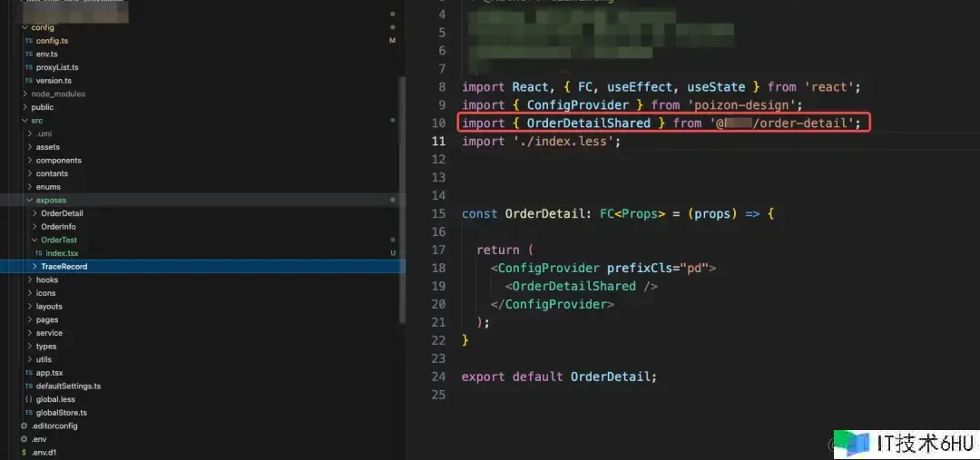Click the braces icon next to global.less
This screenshot has width=980, height=460.
28,399
